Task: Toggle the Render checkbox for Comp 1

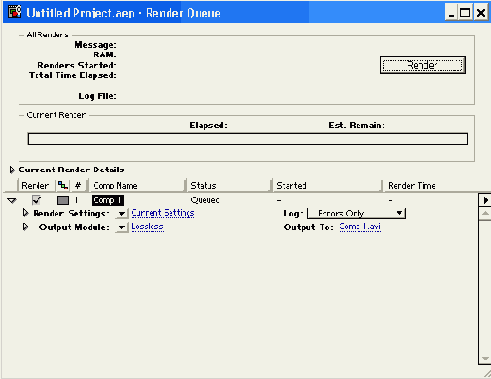Action: 36,200
